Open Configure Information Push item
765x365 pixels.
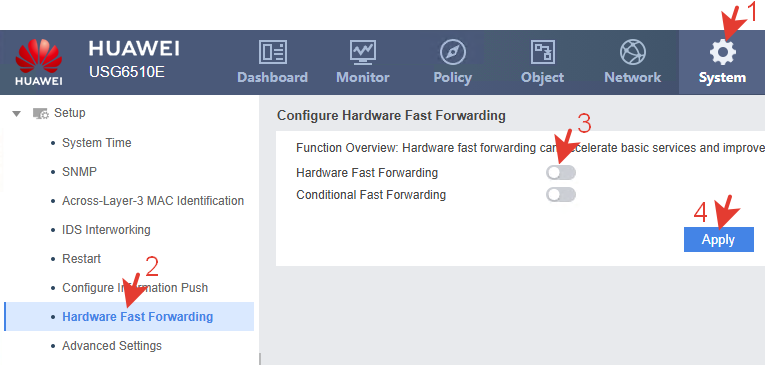(x=135, y=287)
